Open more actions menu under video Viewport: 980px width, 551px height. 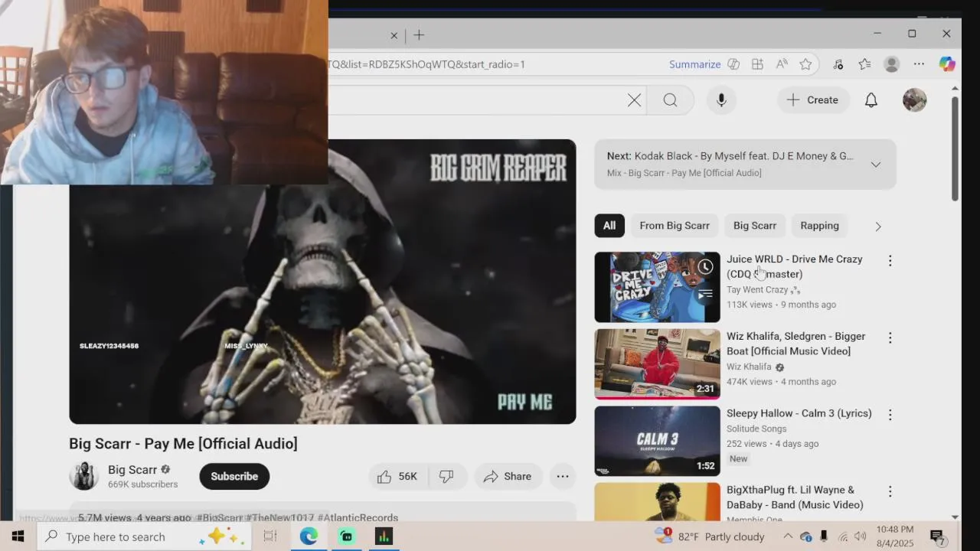click(563, 476)
